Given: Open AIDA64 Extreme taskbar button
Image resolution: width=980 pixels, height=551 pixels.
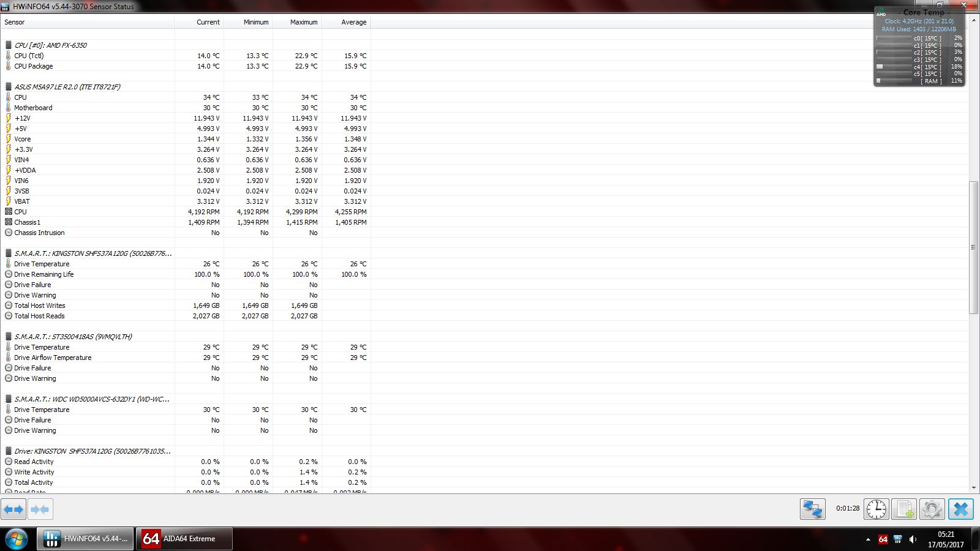Looking at the screenshot, I should pos(184,539).
